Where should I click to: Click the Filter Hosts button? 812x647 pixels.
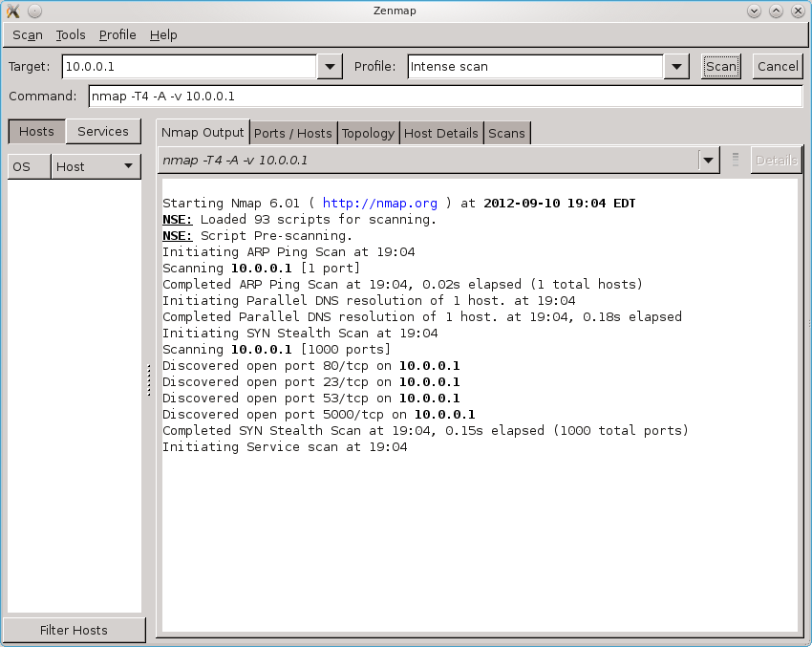click(75, 630)
